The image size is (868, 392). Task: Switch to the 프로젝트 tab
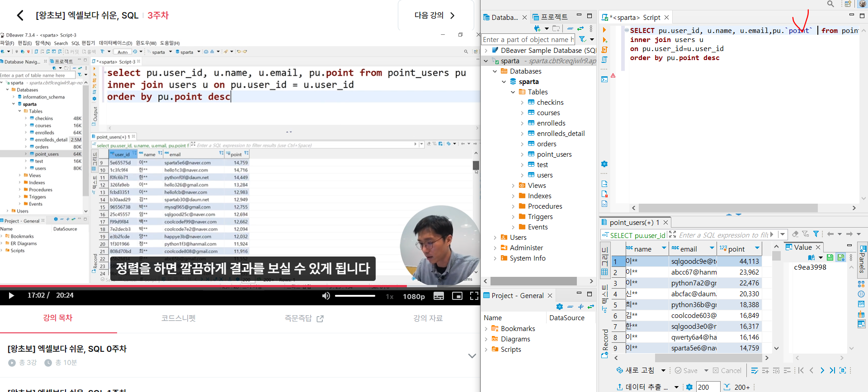[550, 17]
